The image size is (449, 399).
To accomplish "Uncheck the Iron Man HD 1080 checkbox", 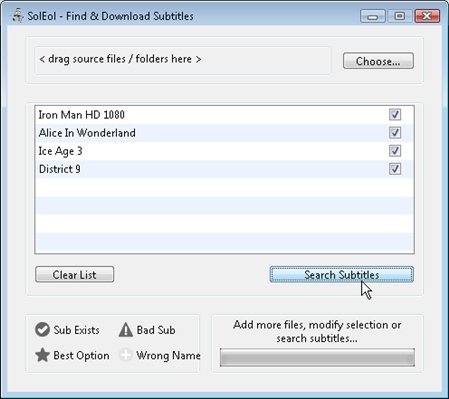I will [x=395, y=115].
